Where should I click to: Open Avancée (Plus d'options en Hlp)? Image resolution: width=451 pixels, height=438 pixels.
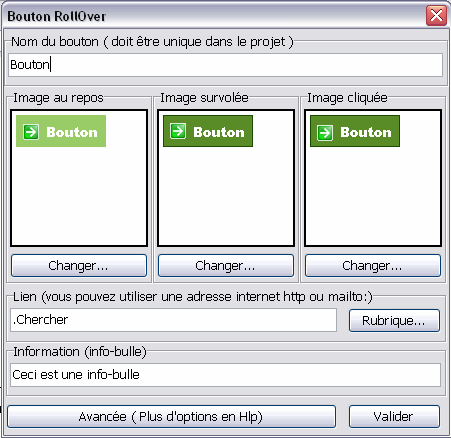171,417
